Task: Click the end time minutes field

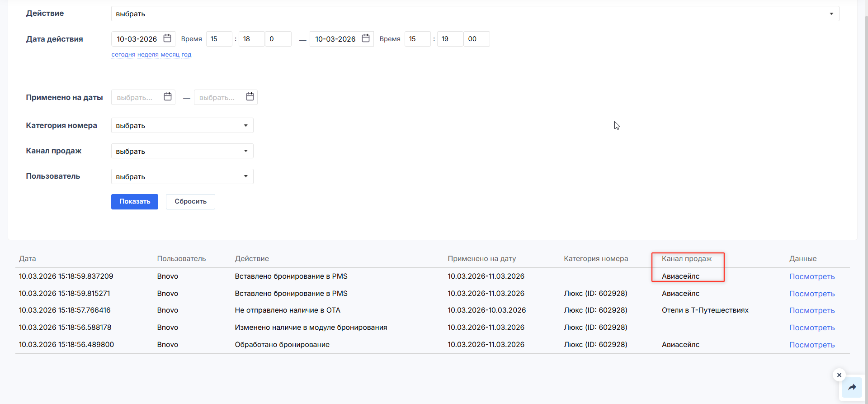Action: coord(449,39)
